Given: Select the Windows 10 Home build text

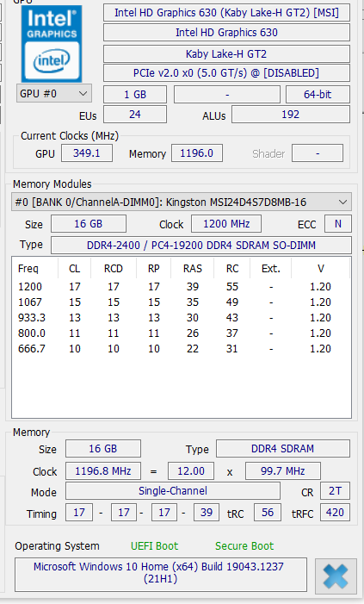Looking at the screenshot, I should click(x=161, y=575).
